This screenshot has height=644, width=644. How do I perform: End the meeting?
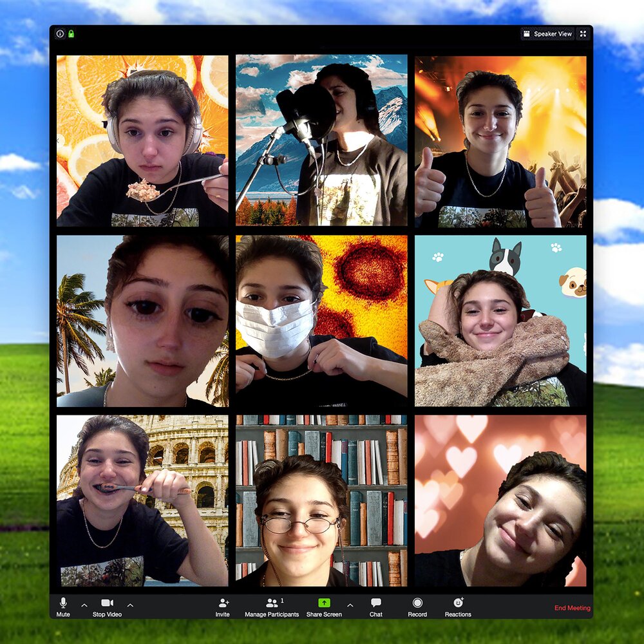click(x=572, y=607)
